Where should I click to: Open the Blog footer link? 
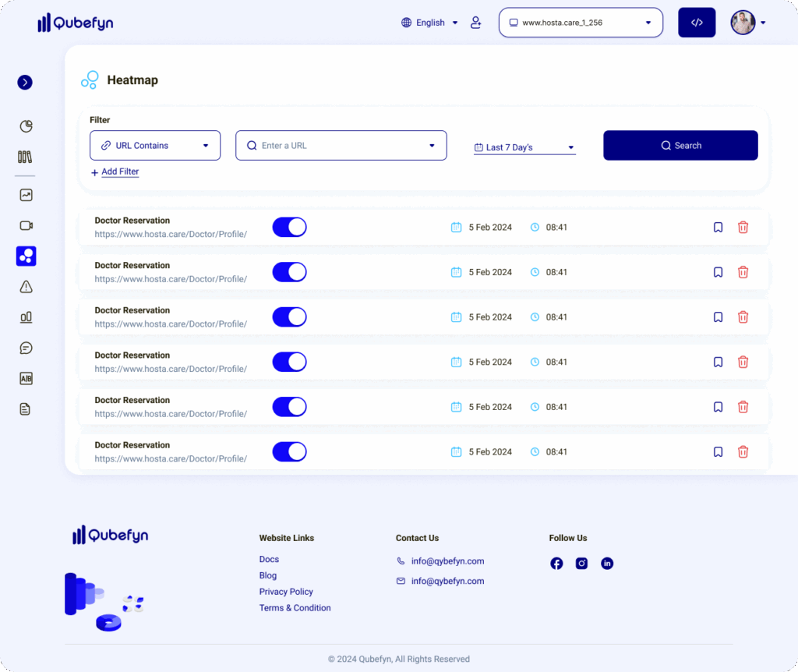coord(268,575)
